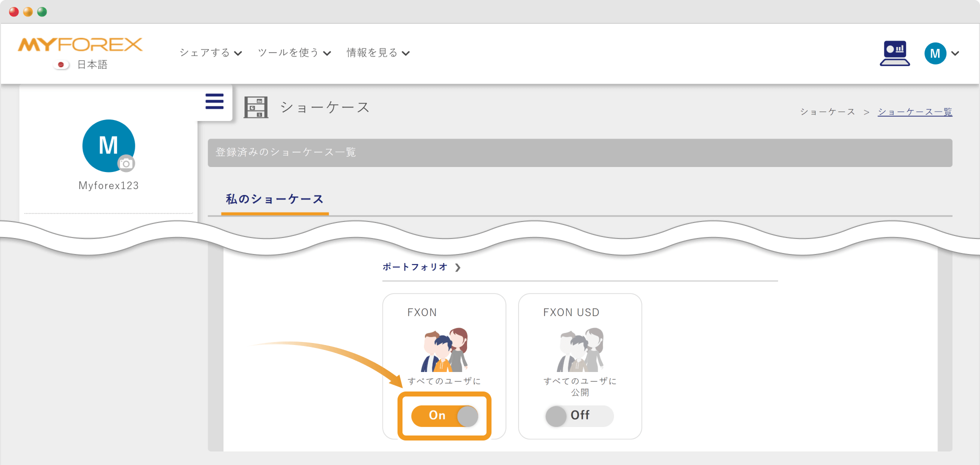
Task: Open the ツールを使う menu
Action: pyautogui.click(x=294, y=52)
